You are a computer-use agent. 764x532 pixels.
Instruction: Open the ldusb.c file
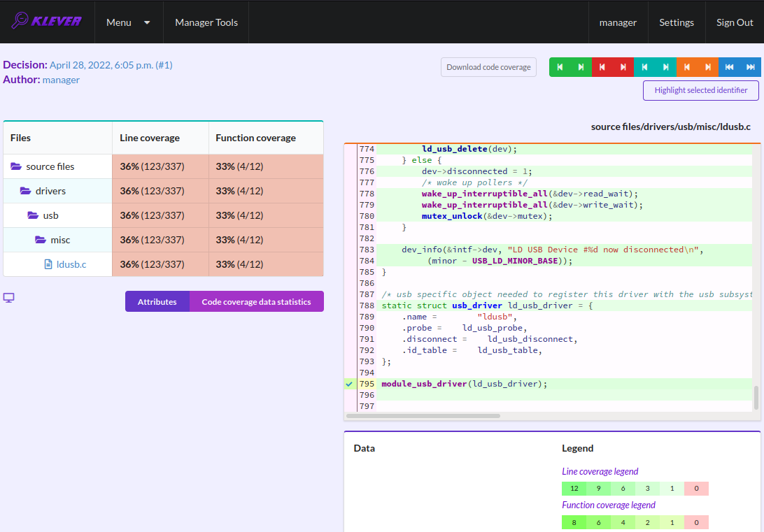pyautogui.click(x=71, y=264)
